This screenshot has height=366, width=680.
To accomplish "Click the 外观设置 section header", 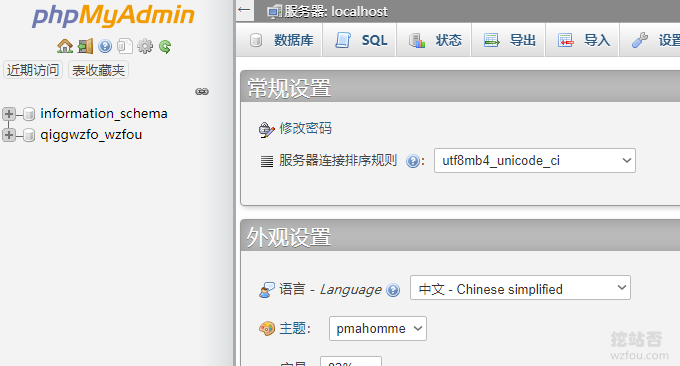I will tap(289, 237).
